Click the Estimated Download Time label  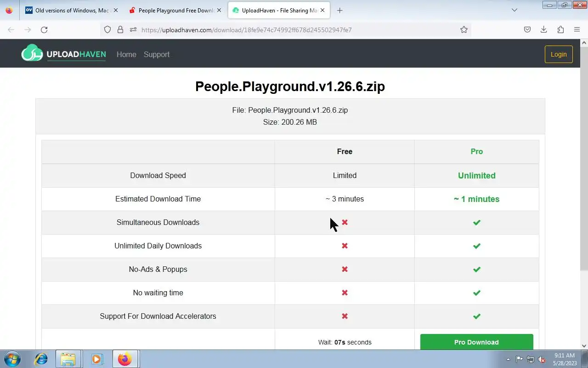click(x=158, y=199)
